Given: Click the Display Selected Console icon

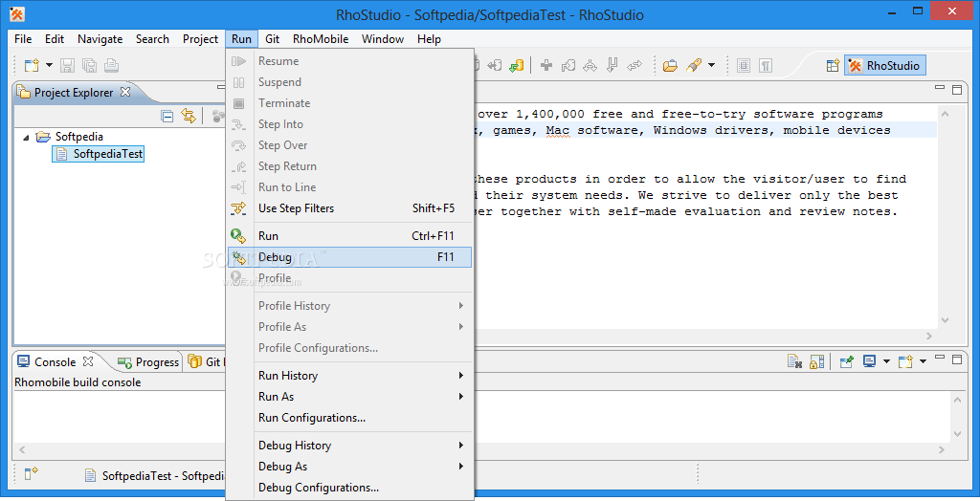Looking at the screenshot, I should point(869,361).
